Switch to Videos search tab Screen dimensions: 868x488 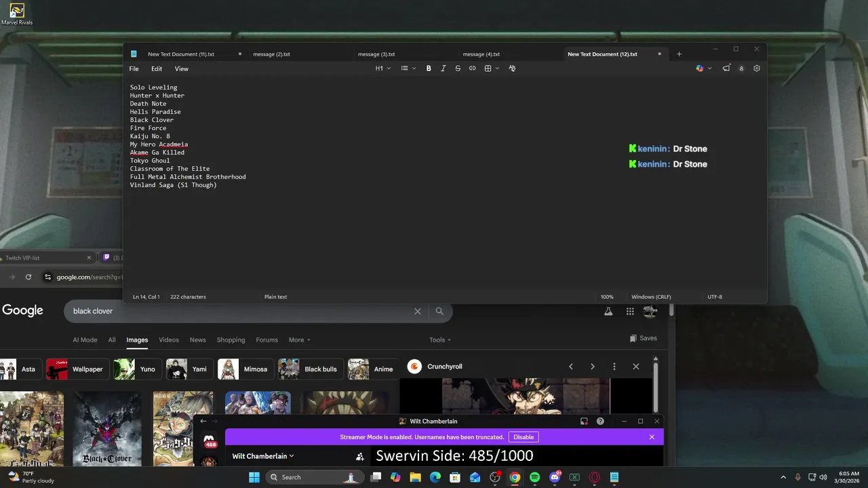click(169, 340)
